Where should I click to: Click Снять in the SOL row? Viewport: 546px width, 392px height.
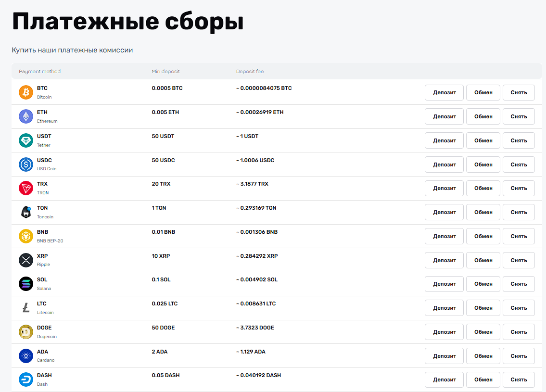519,284
